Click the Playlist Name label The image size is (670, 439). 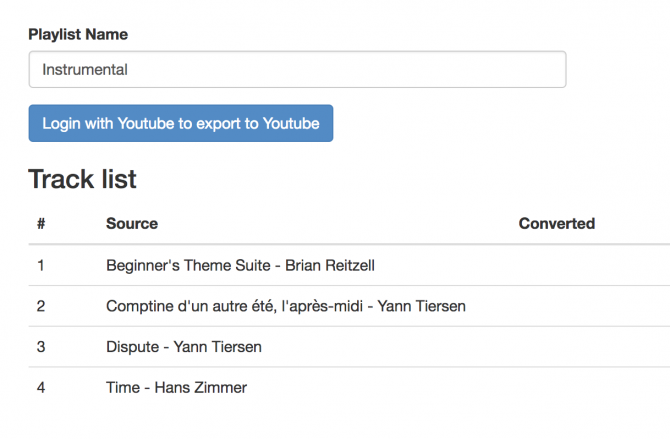(78, 34)
